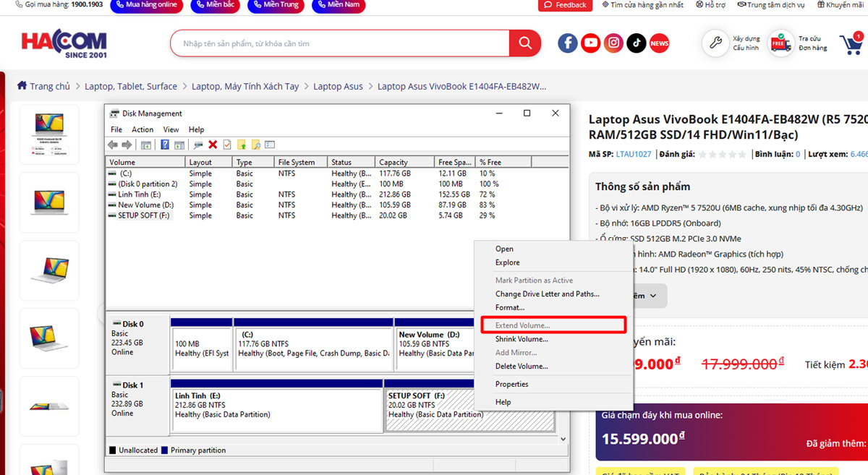This screenshot has width=868, height=475.
Task: Click the search magnifier button in the header
Action: tap(524, 43)
